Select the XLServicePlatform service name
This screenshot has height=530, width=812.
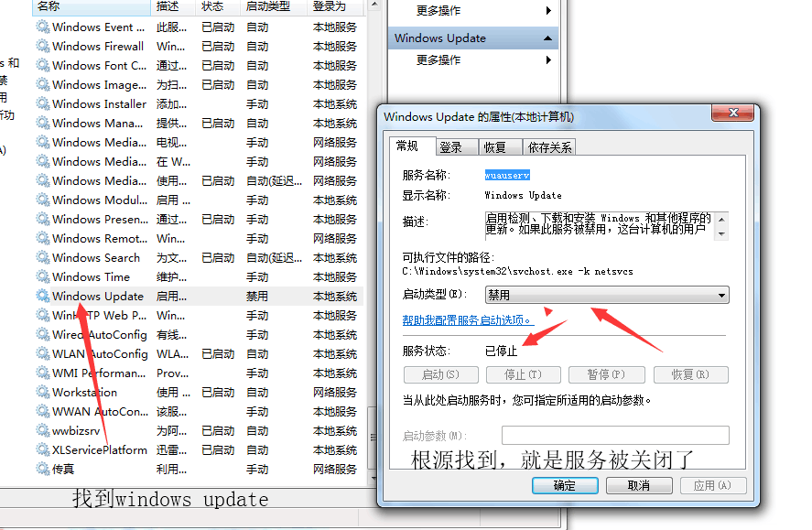coord(100,449)
